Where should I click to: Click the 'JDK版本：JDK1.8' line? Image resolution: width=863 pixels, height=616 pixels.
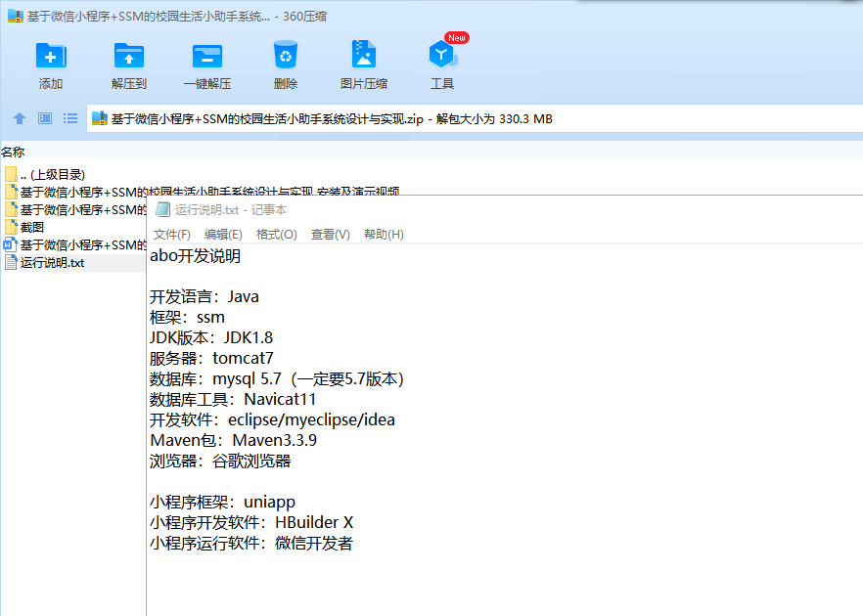[x=211, y=337]
